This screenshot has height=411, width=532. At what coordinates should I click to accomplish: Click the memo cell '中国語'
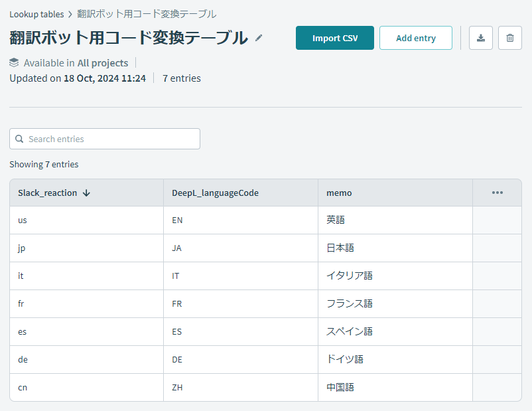pyautogui.click(x=395, y=388)
